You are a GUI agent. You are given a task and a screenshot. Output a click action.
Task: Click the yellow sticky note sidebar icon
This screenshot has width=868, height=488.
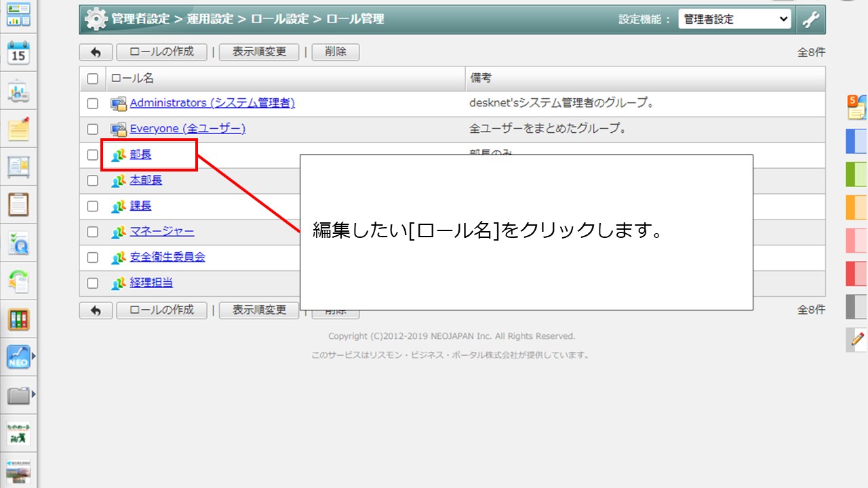[x=18, y=129]
